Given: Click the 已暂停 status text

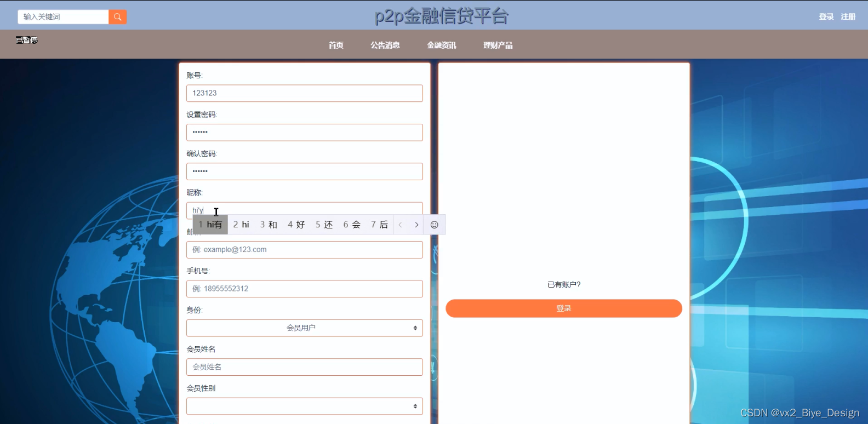Looking at the screenshot, I should click(27, 40).
